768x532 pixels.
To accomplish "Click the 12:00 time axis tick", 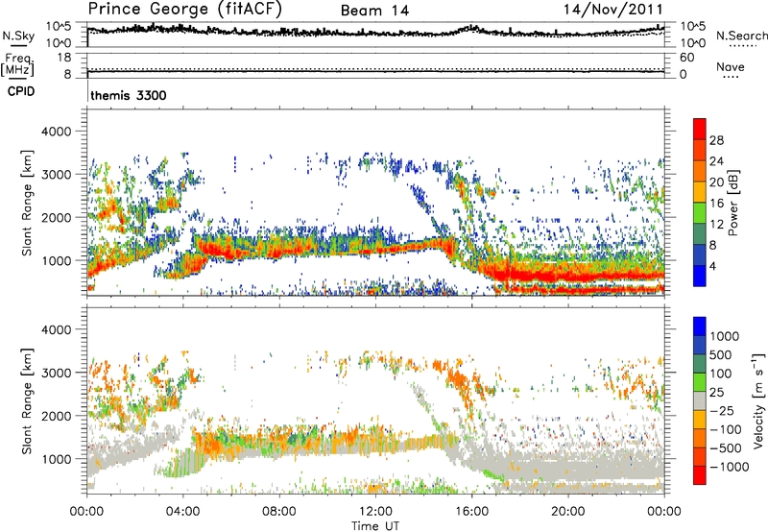I will point(375,512).
